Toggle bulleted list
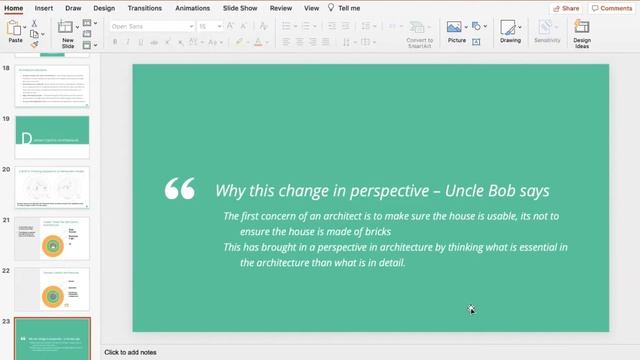Screen dimensions: 640x360 [286, 26]
